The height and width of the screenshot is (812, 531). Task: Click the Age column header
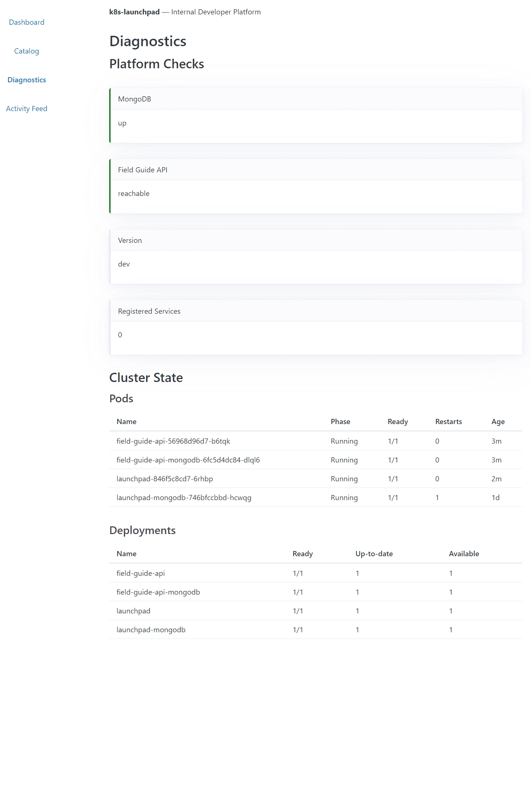[x=498, y=422]
